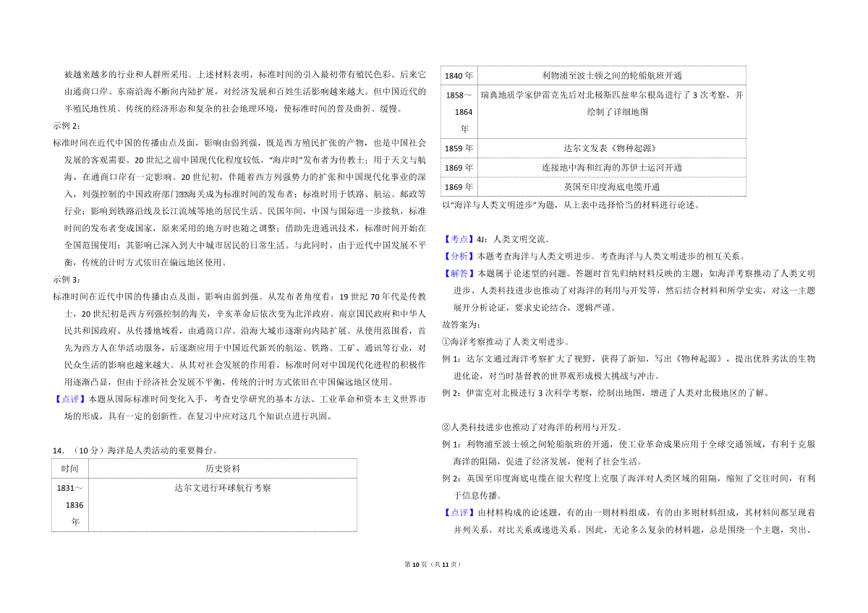Select the '示例 2:' heading text
This screenshot has width=868, height=613.
coord(67,124)
